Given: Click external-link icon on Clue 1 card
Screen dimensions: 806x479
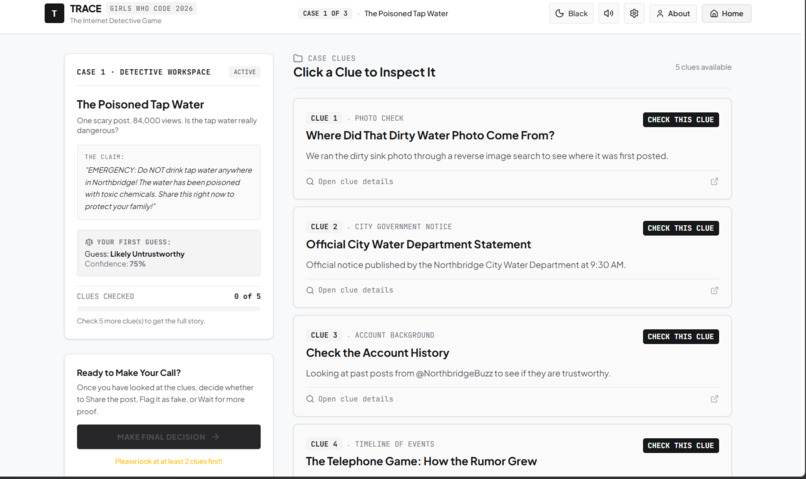Looking at the screenshot, I should pos(714,181).
